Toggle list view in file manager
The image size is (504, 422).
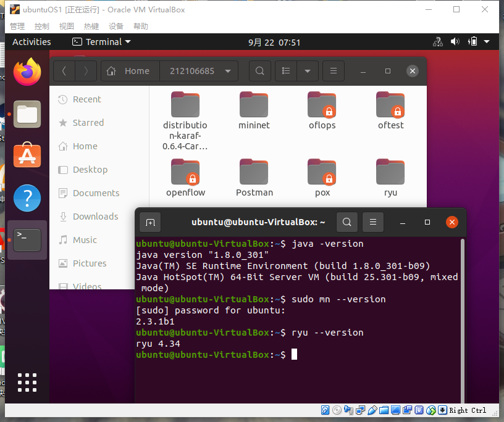[x=286, y=71]
